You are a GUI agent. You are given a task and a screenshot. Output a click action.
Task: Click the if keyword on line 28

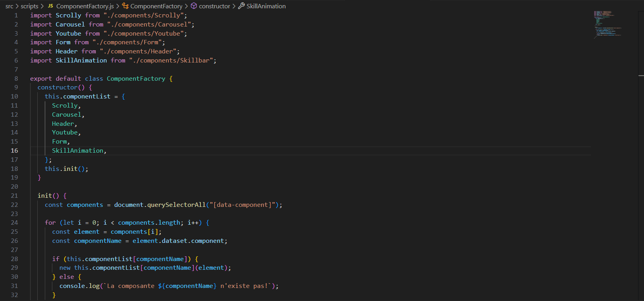[x=56, y=259]
